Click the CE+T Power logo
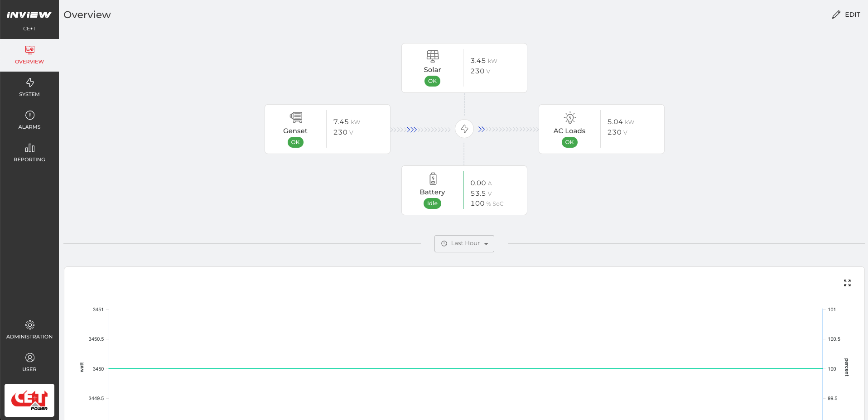 [29, 400]
